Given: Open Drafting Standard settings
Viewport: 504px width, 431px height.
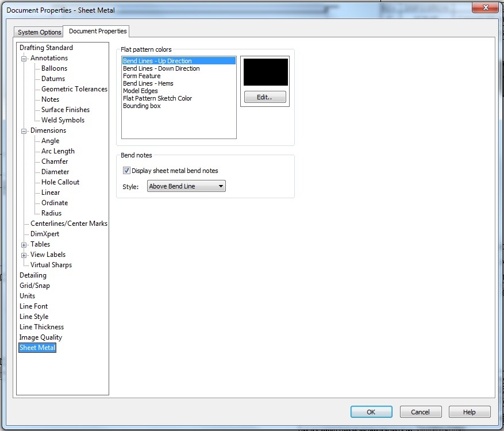Looking at the screenshot, I should coord(47,48).
